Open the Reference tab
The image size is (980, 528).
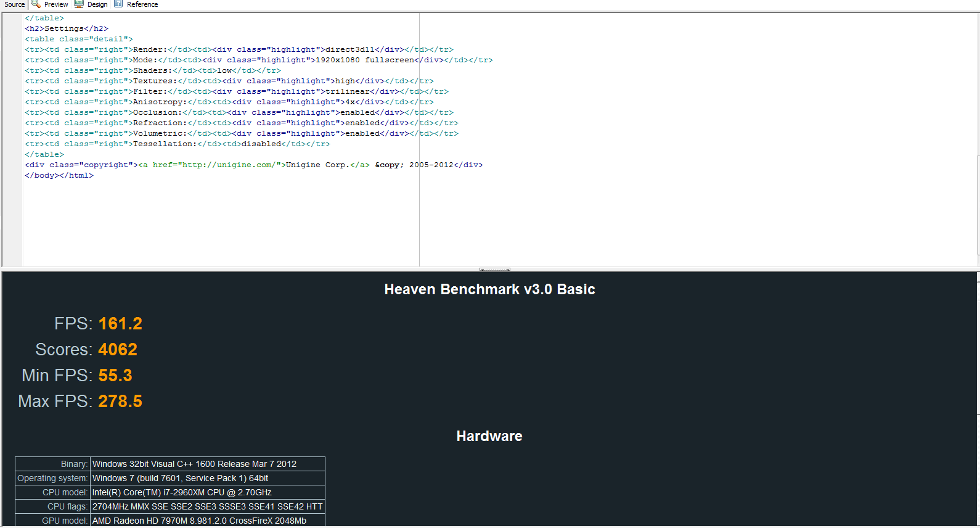(142, 4)
